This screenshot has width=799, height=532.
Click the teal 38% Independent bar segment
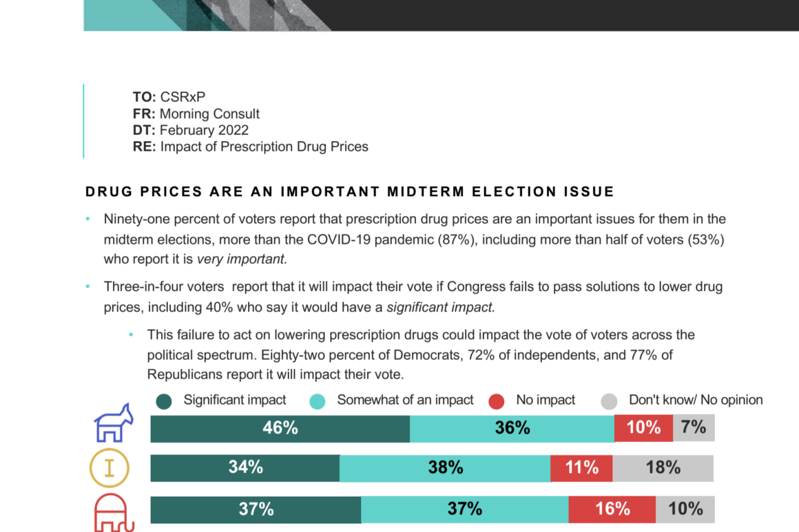point(445,468)
